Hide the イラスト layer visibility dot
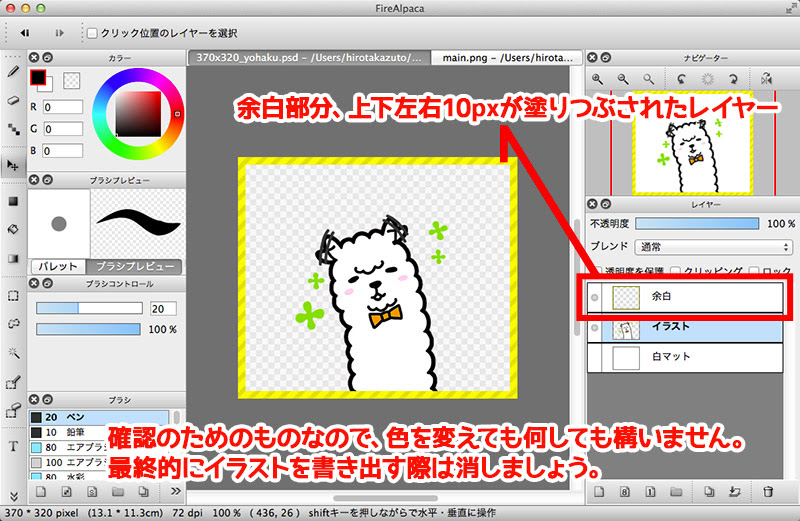The image size is (800, 521). pos(594,328)
